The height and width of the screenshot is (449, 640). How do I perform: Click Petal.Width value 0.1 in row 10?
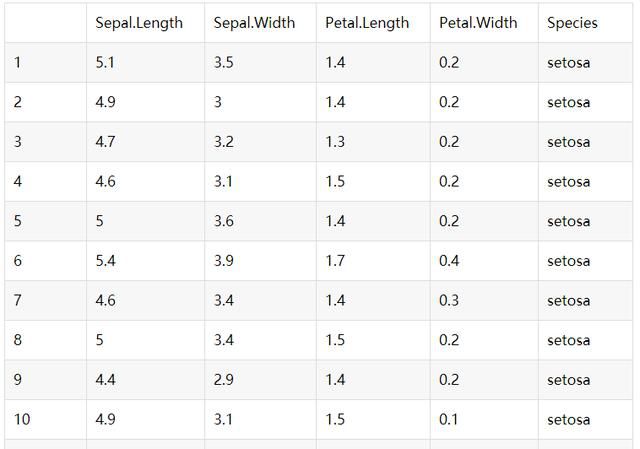tap(449, 420)
